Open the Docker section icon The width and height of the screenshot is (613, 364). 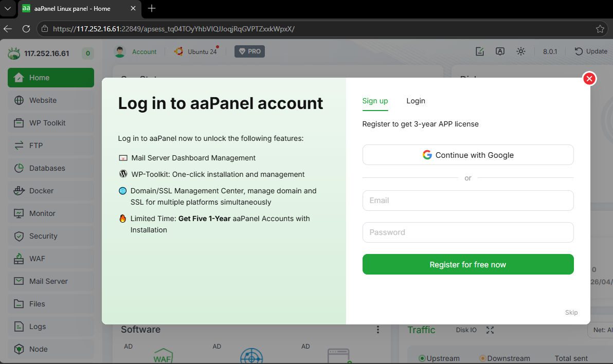[19, 191]
